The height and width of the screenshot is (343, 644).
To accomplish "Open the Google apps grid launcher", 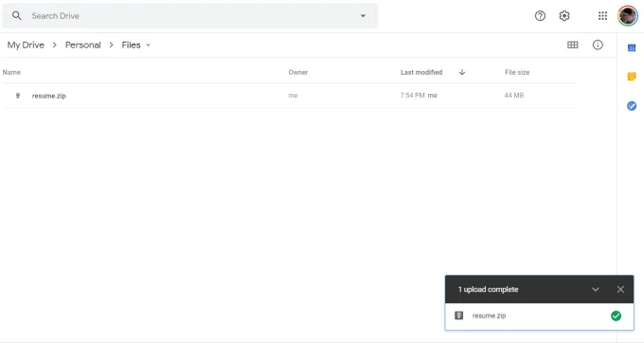I will 602,15.
